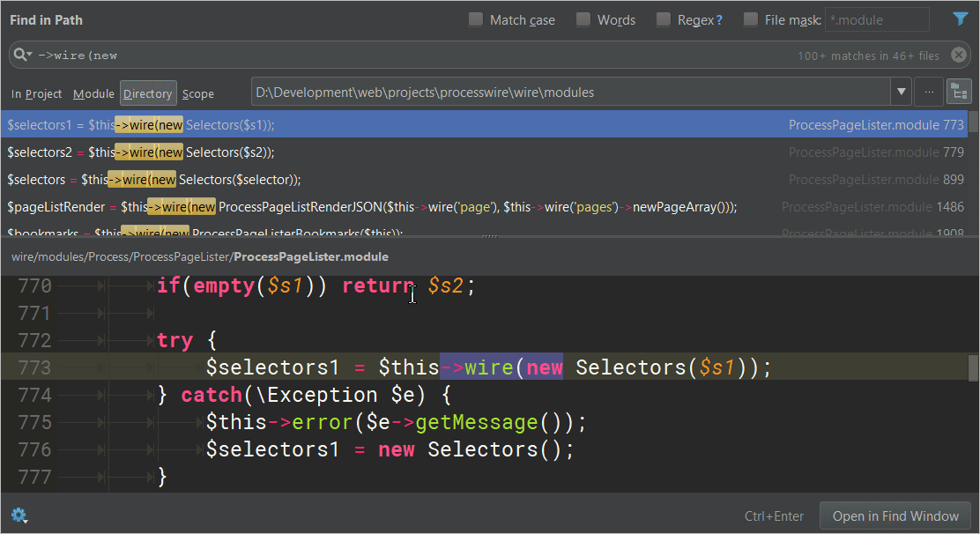The height and width of the screenshot is (534, 980).
Task: Clear search text with the X icon
Action: click(958, 56)
